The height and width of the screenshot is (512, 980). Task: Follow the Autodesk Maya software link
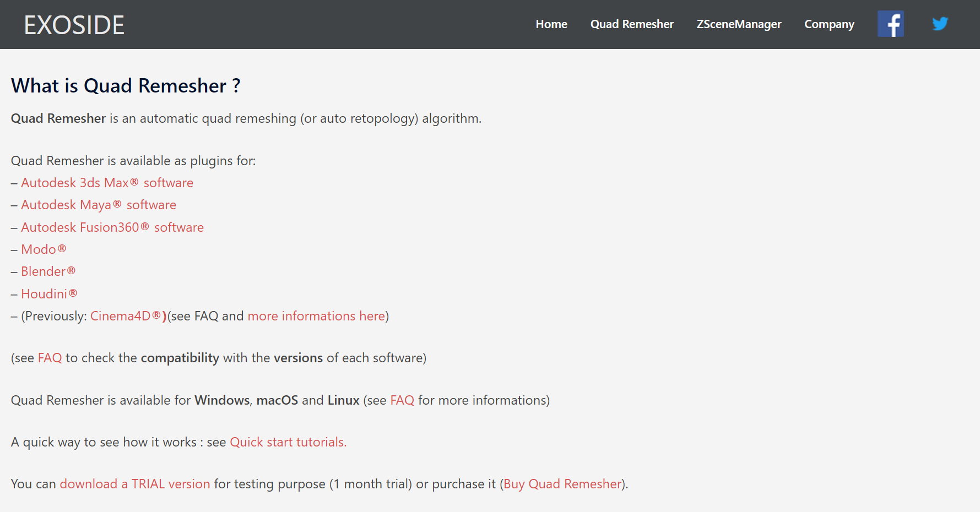99,205
